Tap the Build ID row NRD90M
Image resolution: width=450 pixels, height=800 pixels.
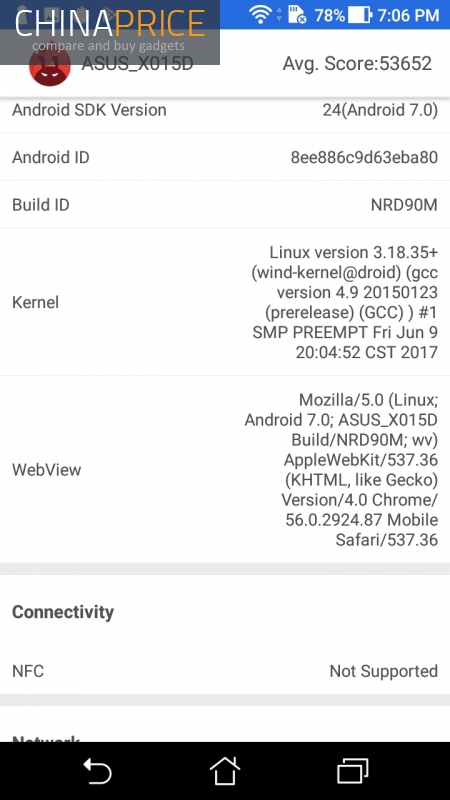pos(225,205)
